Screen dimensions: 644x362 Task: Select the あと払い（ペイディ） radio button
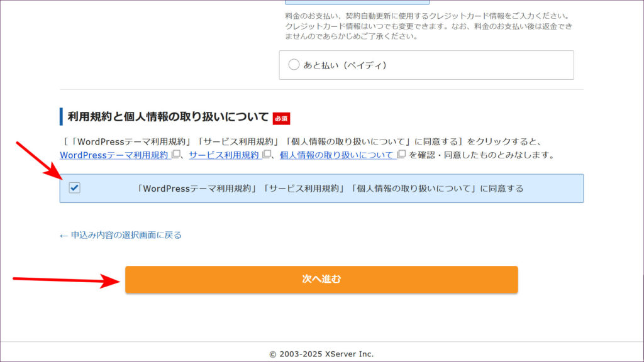click(294, 65)
